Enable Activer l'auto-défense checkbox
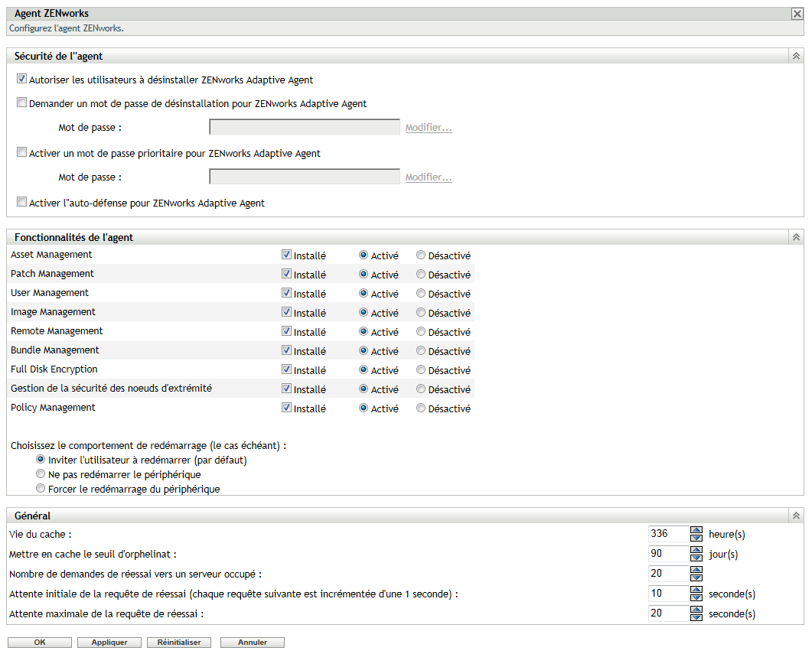The image size is (812, 654). [21, 202]
